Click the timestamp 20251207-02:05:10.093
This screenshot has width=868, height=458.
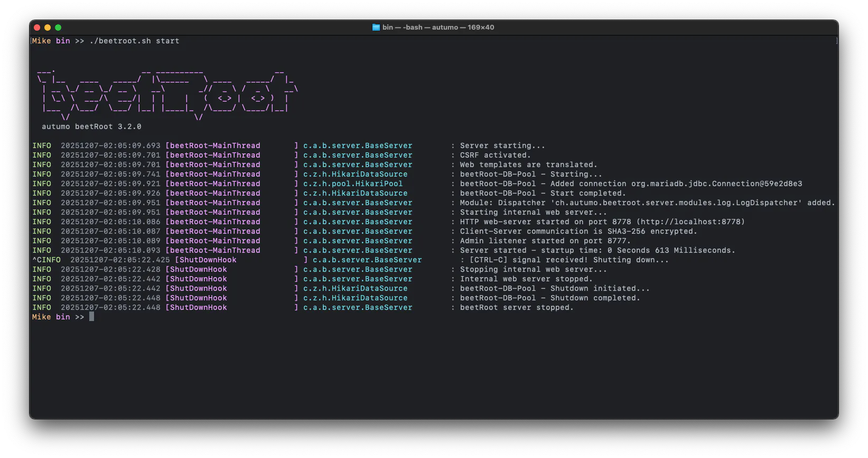coord(110,250)
